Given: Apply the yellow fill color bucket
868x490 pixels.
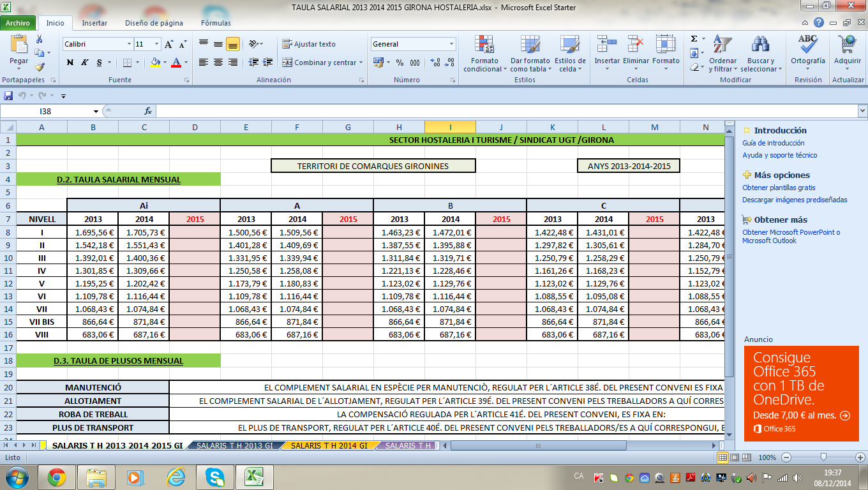Looking at the screenshot, I should pos(155,63).
